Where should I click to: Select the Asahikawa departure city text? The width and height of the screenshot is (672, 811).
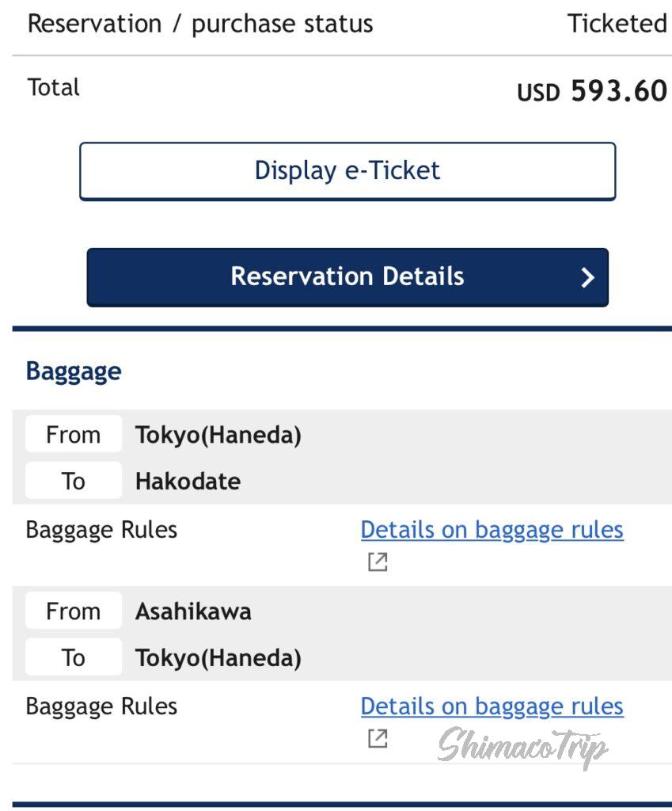pos(193,611)
